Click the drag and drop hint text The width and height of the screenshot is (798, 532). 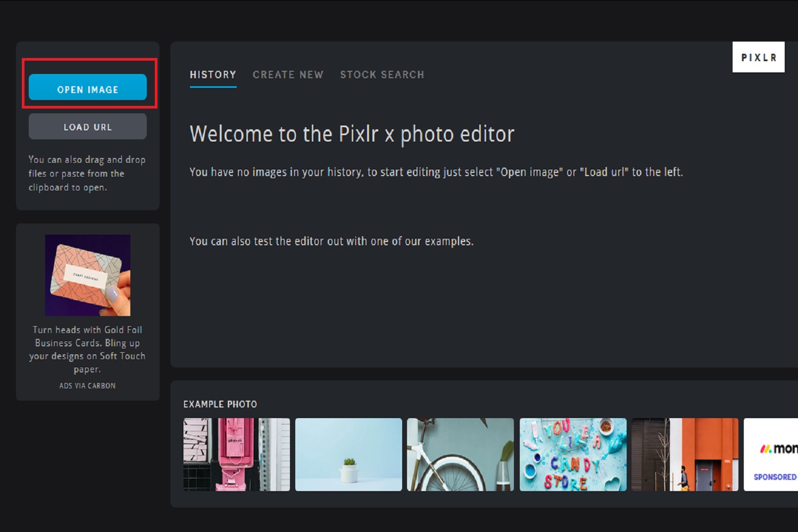[x=87, y=173]
